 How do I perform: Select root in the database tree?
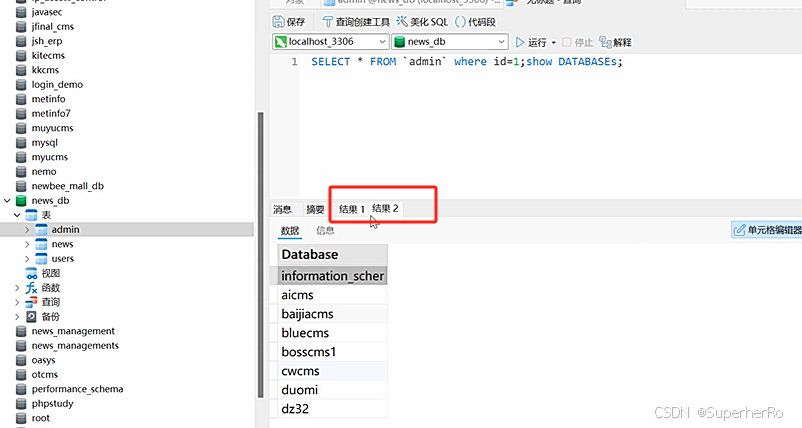[x=41, y=418]
